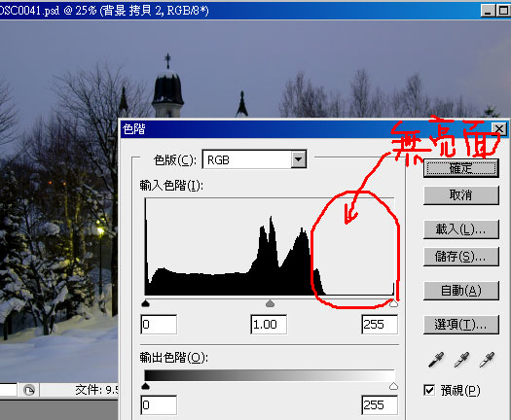
Task: Close the 色階 Levels dialog
Action: pos(499,129)
